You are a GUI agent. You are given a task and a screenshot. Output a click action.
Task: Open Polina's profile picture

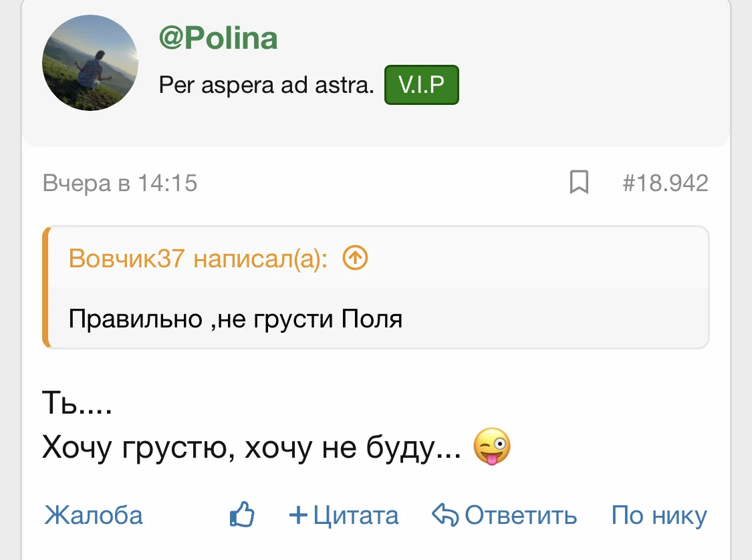pyautogui.click(x=90, y=63)
